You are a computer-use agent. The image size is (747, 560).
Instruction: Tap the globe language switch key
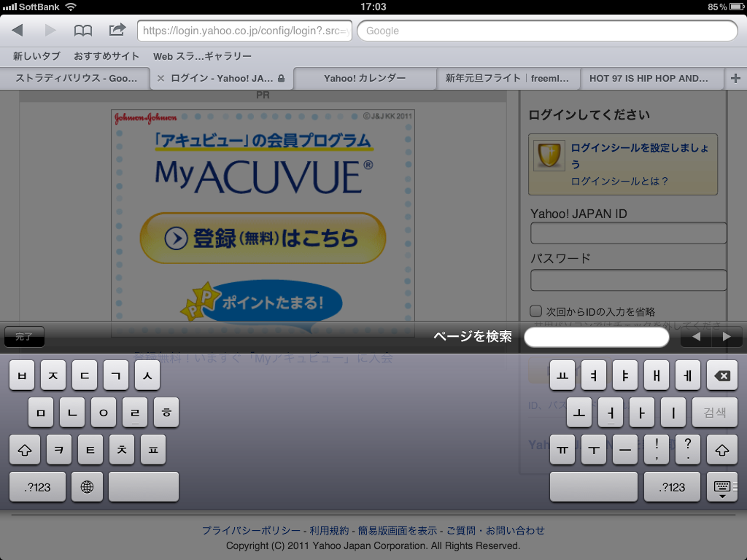click(x=87, y=486)
